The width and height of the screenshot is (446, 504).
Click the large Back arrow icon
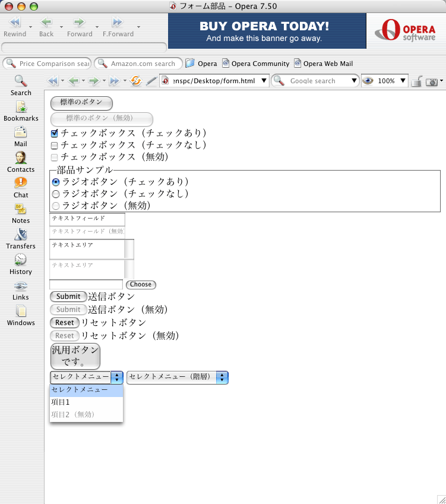(46, 22)
